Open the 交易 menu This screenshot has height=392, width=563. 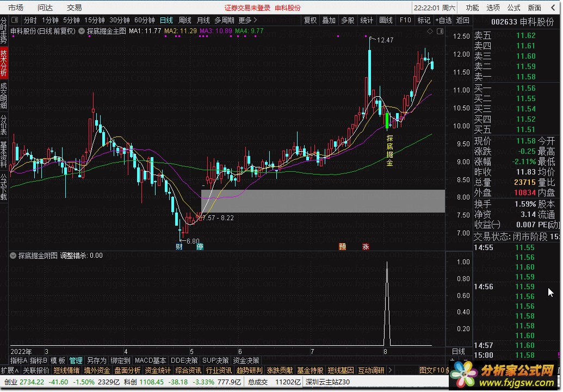pyautogui.click(x=75, y=8)
